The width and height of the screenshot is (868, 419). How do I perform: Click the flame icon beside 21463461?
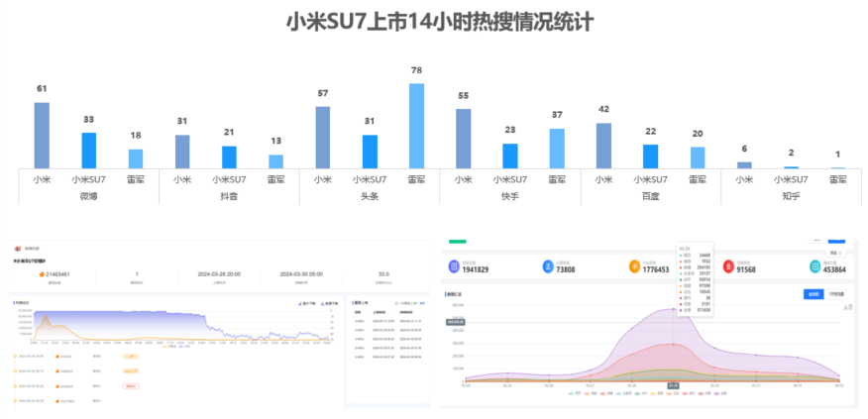click(42, 273)
